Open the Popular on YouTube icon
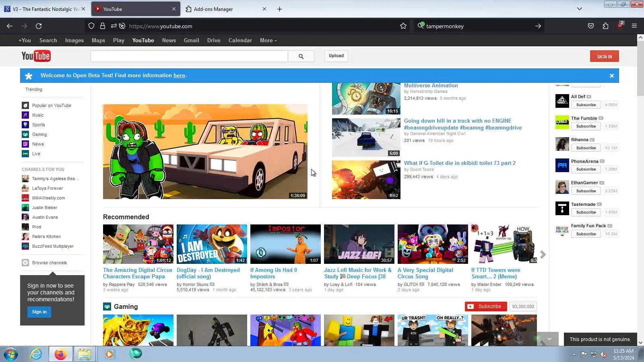Screen dimensions: 644x362 [x=25, y=105]
